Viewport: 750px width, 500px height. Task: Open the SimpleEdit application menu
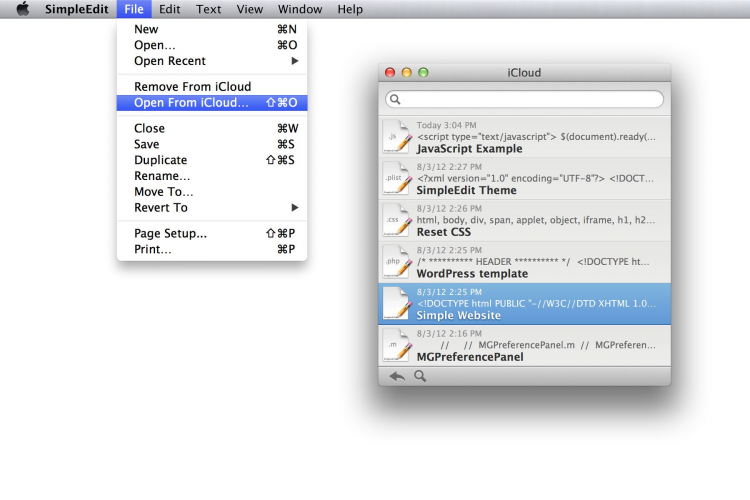(x=77, y=9)
